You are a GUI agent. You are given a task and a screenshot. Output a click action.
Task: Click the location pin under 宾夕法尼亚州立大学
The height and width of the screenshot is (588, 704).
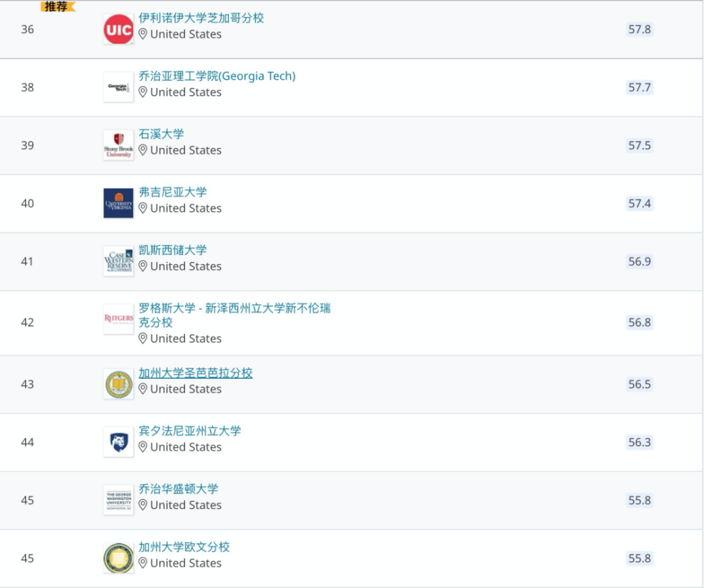tap(143, 446)
